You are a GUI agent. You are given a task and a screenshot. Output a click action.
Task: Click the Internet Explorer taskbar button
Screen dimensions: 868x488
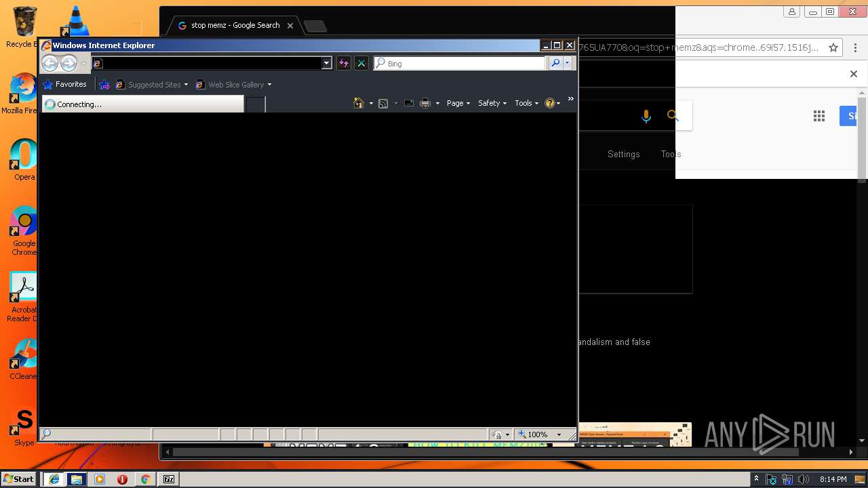[54, 479]
